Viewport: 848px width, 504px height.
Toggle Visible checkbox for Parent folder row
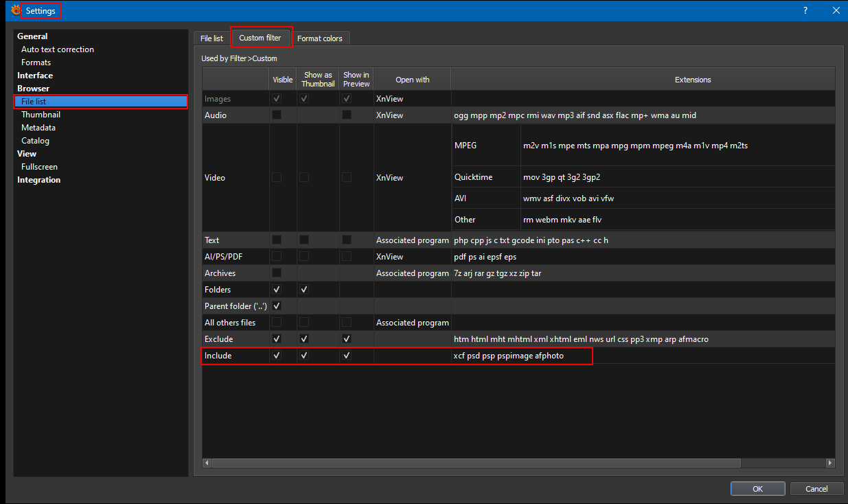click(x=277, y=306)
